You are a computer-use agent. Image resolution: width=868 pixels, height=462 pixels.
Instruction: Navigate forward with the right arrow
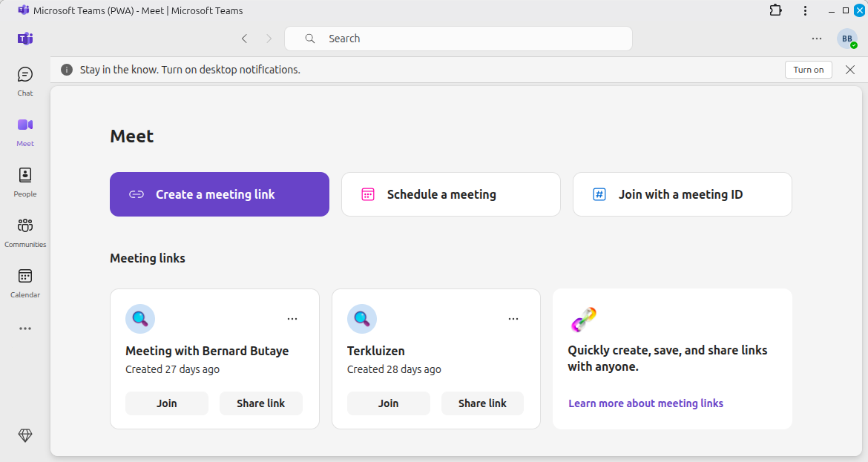pyautogui.click(x=269, y=38)
